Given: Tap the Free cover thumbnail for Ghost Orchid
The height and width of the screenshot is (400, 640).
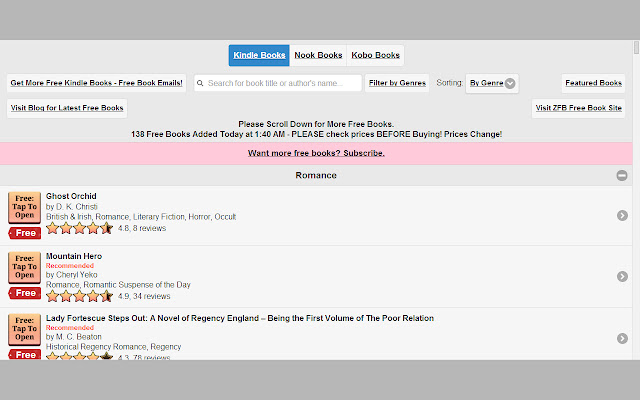Looking at the screenshot, I should [24, 207].
